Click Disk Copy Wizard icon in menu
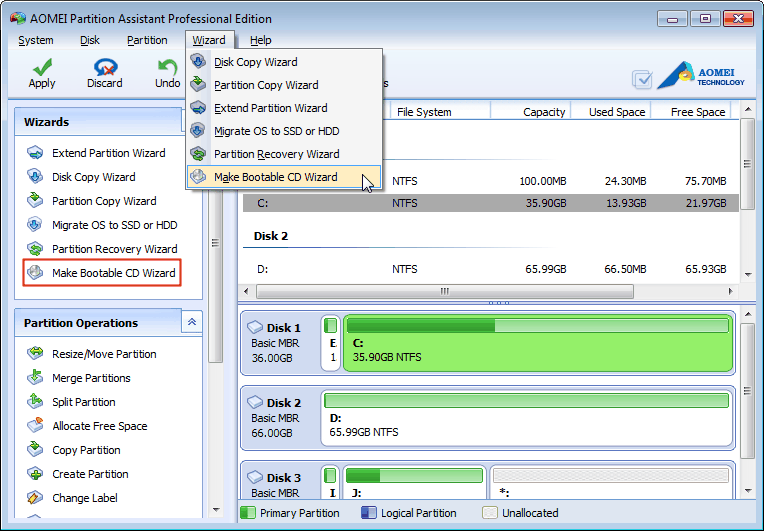The image size is (764, 531). tap(198, 62)
